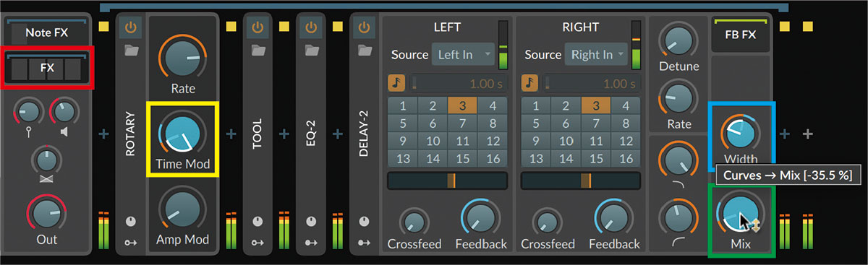This screenshot has height=265, width=868.
Task: Add a device between TOOL and EQ-2
Action: 284,134
